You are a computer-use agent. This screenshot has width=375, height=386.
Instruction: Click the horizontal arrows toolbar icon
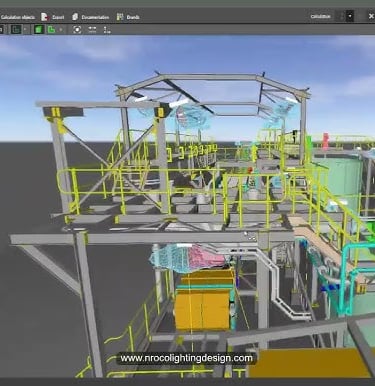[x=92, y=30]
